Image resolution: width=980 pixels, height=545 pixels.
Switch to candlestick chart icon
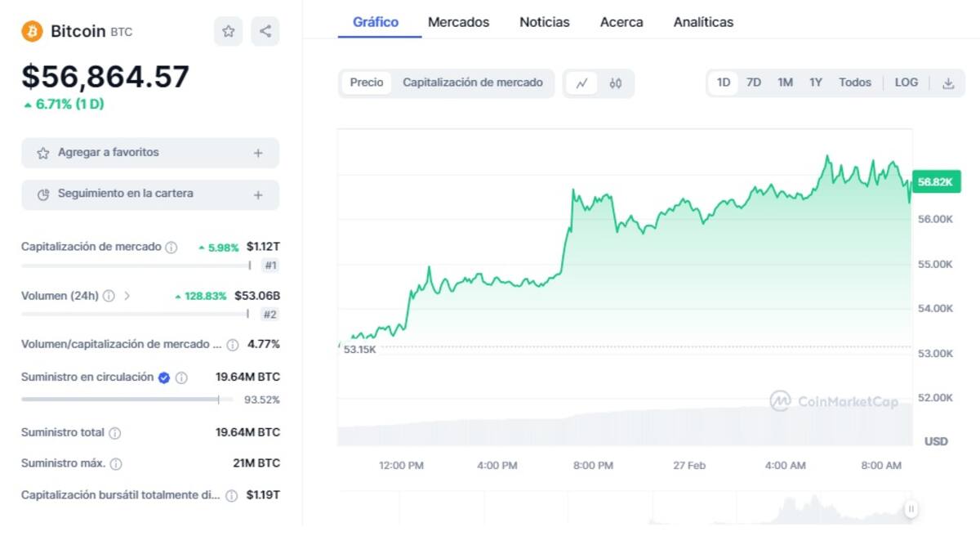click(616, 83)
